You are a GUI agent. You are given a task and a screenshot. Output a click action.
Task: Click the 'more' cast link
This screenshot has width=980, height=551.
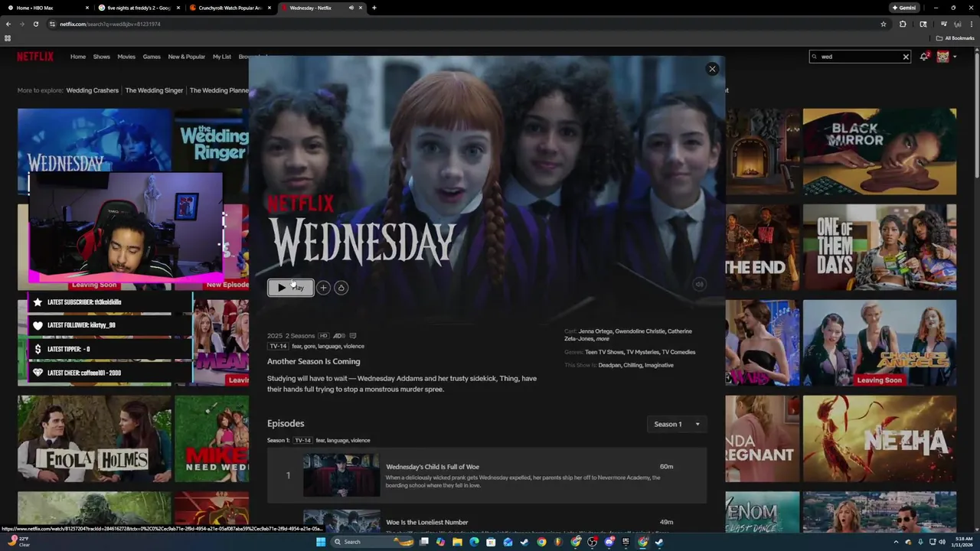[603, 338]
